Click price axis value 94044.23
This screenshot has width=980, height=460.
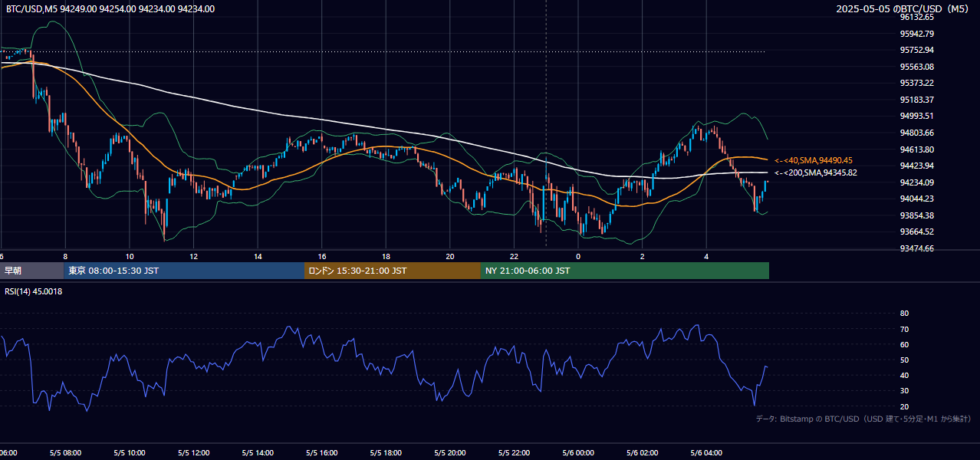pyautogui.click(x=916, y=199)
